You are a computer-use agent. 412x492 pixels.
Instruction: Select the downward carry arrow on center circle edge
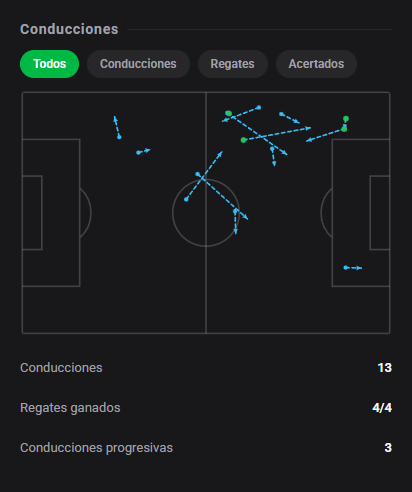tap(236, 222)
